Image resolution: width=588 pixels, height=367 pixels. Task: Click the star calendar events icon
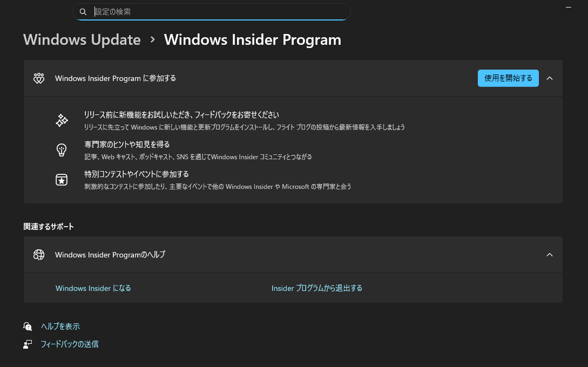point(62,180)
